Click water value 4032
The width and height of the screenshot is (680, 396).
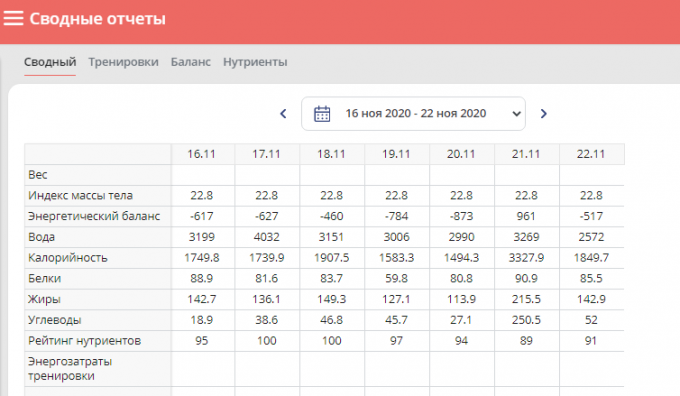266,237
